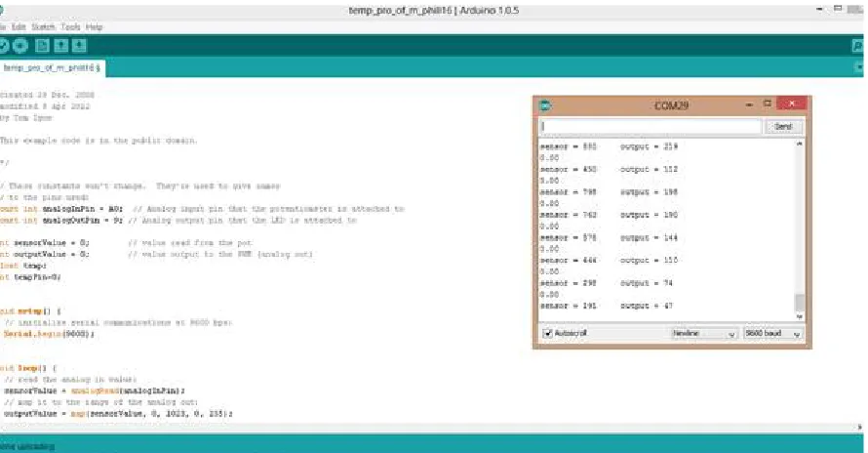868x453 pixels.
Task: Click the Open sketch toolbar icon
Action: 60,46
